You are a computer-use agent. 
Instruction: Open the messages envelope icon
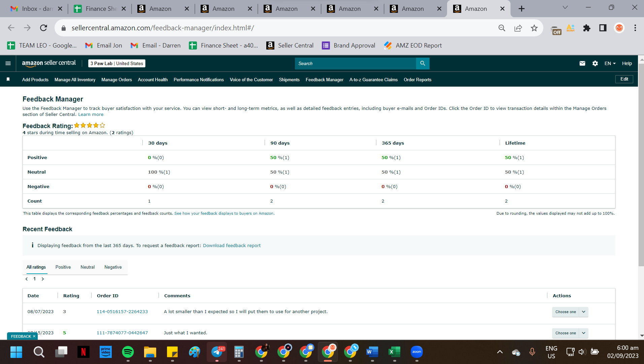(x=582, y=63)
